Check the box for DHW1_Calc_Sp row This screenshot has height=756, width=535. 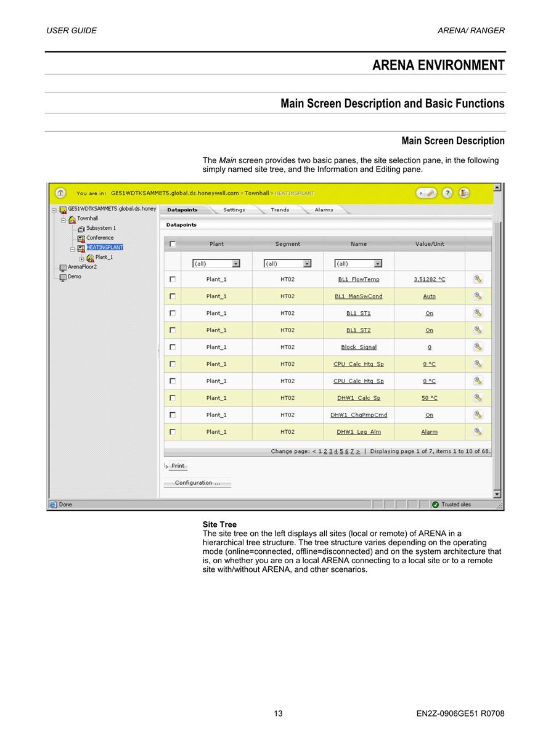pos(173,398)
